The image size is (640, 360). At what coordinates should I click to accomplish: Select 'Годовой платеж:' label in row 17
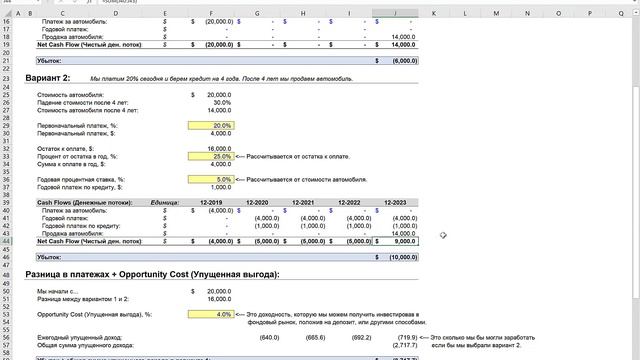pyautogui.click(x=65, y=29)
